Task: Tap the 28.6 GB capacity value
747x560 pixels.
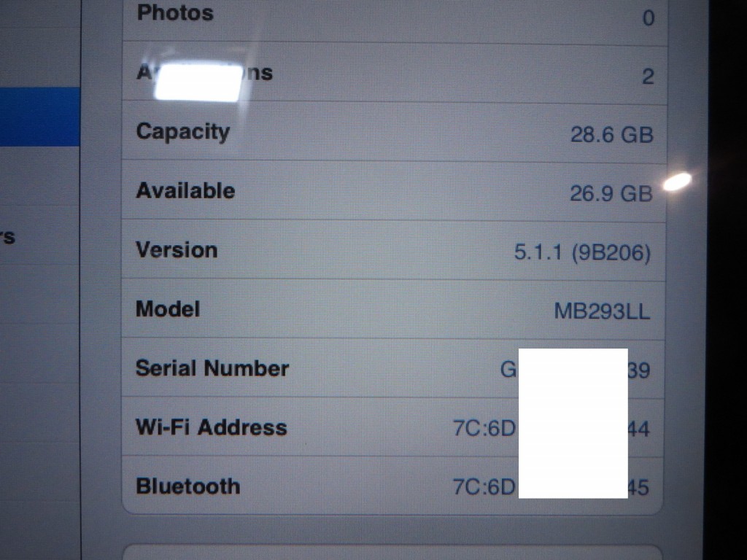Action: (612, 135)
